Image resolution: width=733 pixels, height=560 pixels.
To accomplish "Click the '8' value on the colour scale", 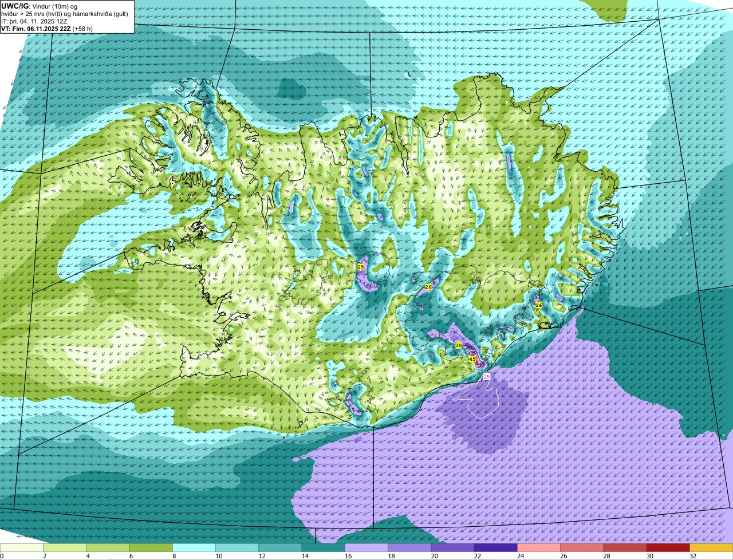I will click(173, 556).
